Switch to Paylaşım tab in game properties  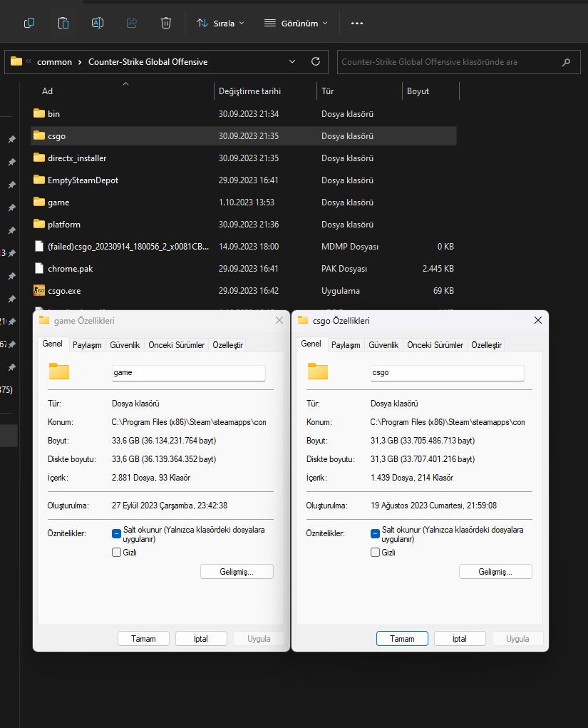pos(87,345)
